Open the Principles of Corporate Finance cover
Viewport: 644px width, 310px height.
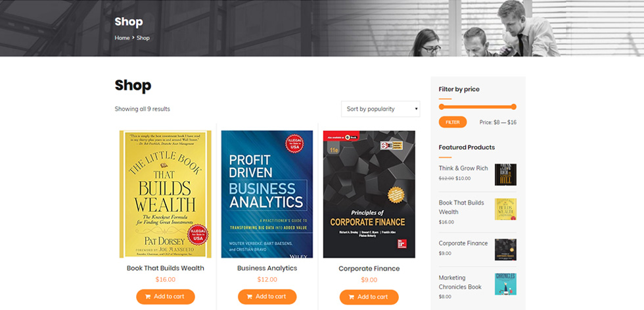(369, 194)
